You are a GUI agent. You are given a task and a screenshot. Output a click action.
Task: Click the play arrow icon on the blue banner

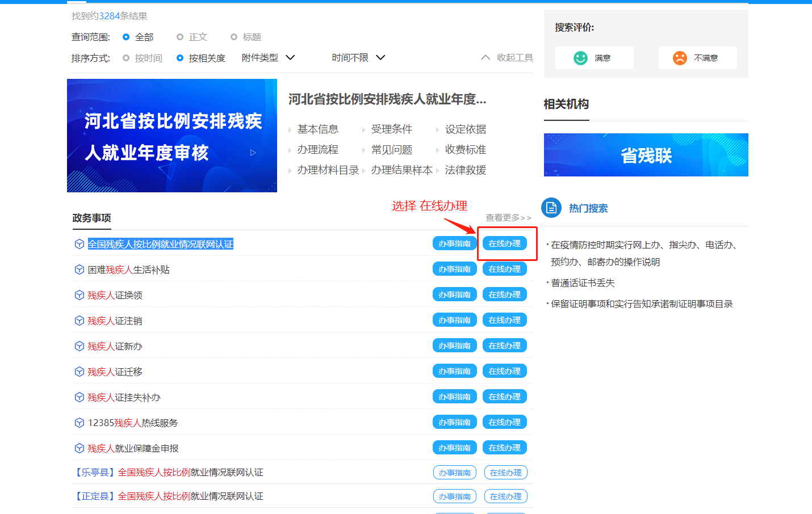pos(253,153)
